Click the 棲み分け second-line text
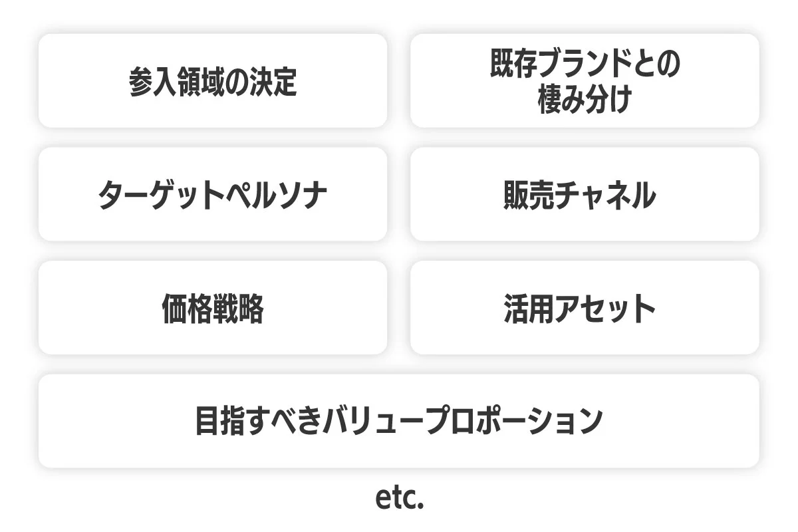Screen dimensions: 798x532 [585, 100]
